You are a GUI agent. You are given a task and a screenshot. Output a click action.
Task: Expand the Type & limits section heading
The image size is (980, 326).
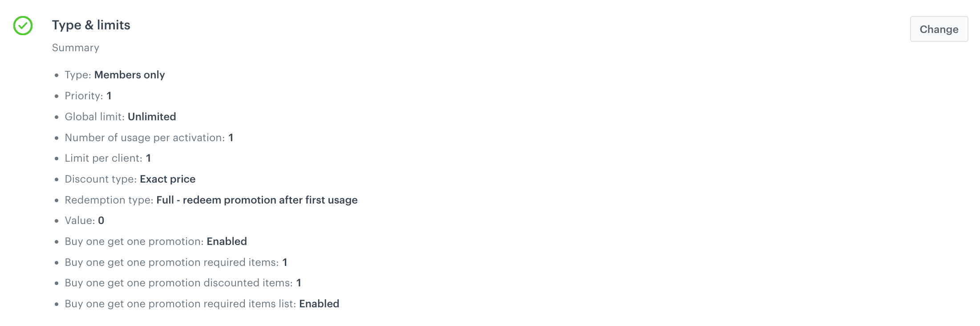pyautogui.click(x=92, y=25)
